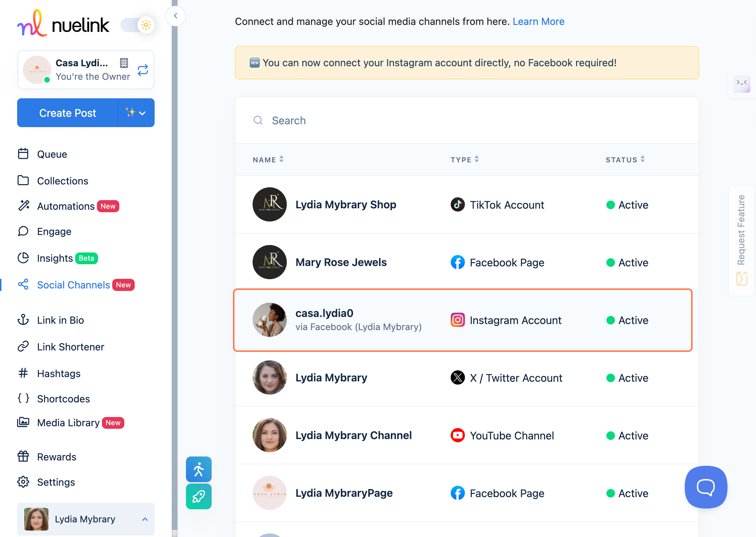Click the Shortcodes curly braces icon
756x537 pixels.
pyautogui.click(x=24, y=398)
